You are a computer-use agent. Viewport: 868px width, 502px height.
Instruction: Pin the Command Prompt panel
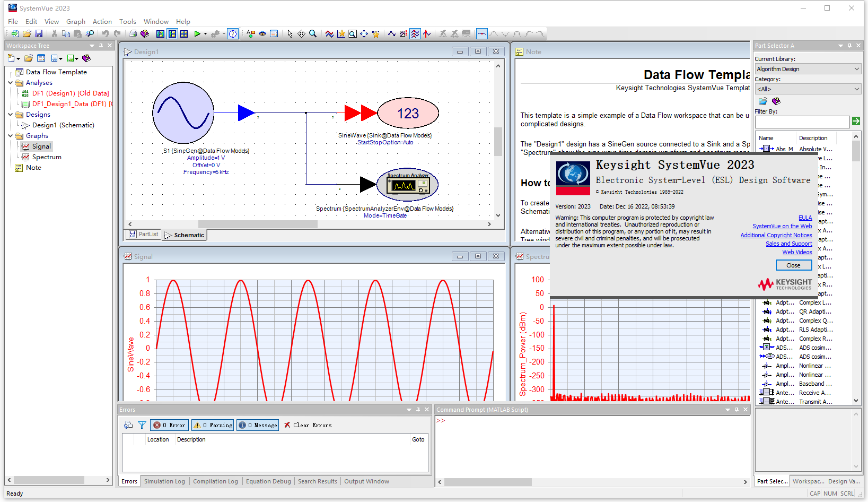pos(737,410)
